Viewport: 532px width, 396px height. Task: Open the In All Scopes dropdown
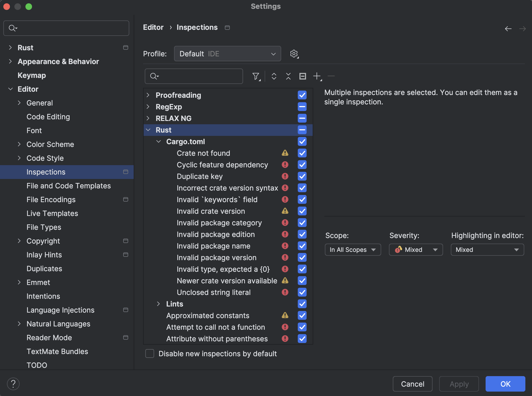353,250
